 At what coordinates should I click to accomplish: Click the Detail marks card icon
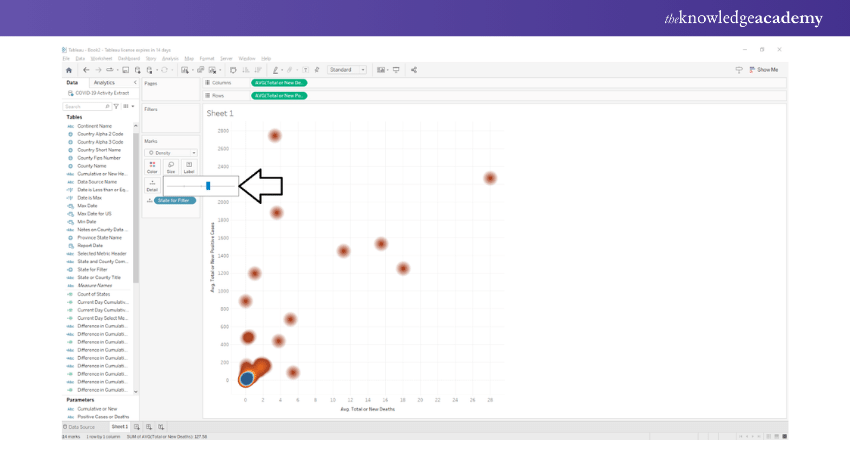point(152,185)
